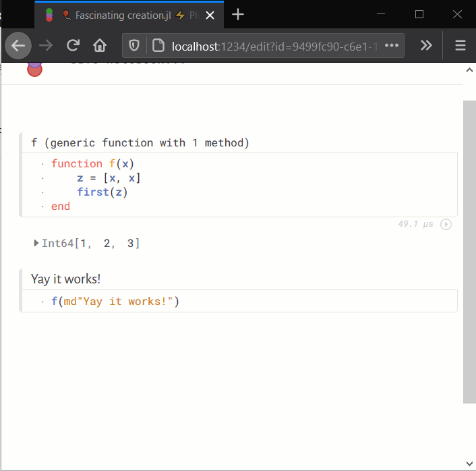This screenshot has width=476, height=471.
Task: Click the scrollbar down arrow
Action: [x=469, y=464]
